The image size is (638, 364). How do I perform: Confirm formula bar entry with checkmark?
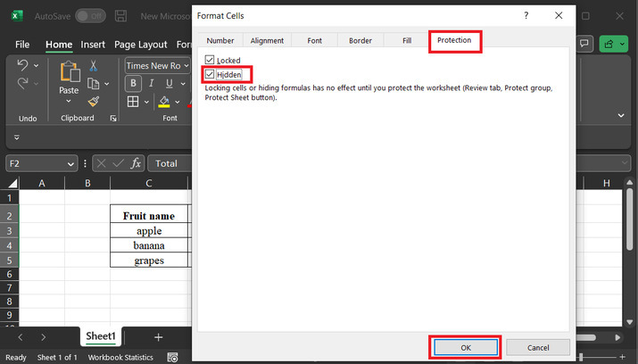coord(118,163)
